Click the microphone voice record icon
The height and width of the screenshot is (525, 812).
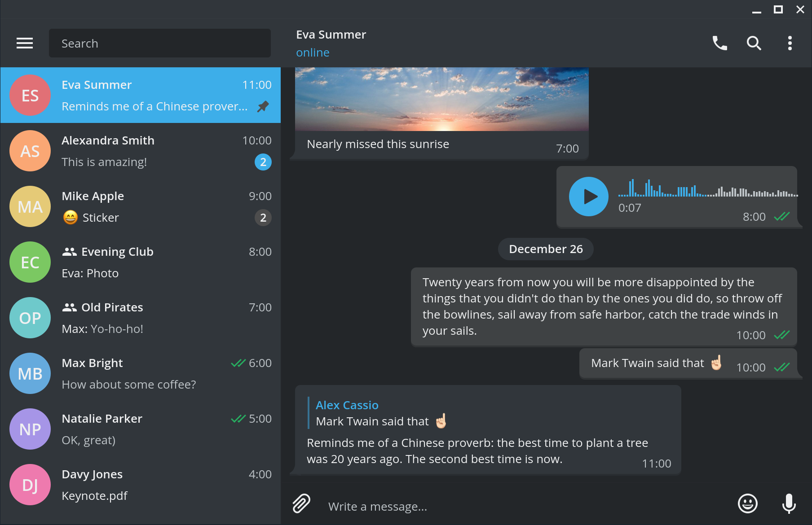pos(789,503)
